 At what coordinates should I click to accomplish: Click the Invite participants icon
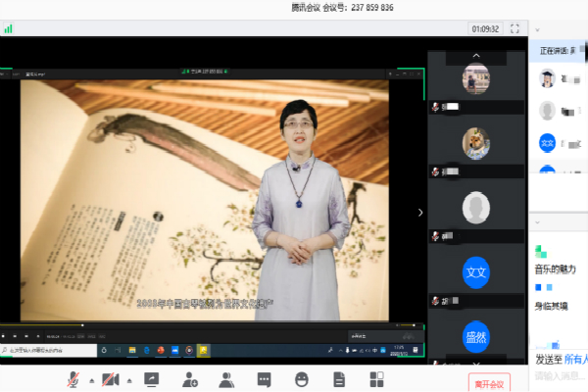point(189,379)
